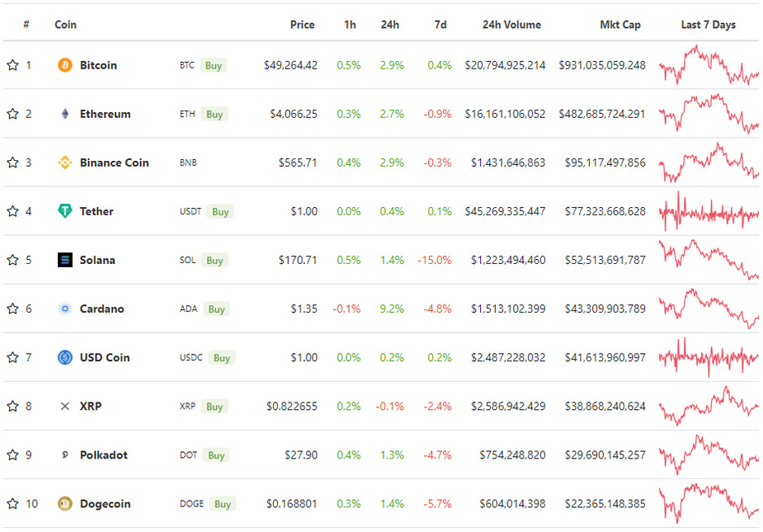Screen dimensions: 763x532
Task: Sort by the Mkt Cap column header
Action: coord(620,25)
